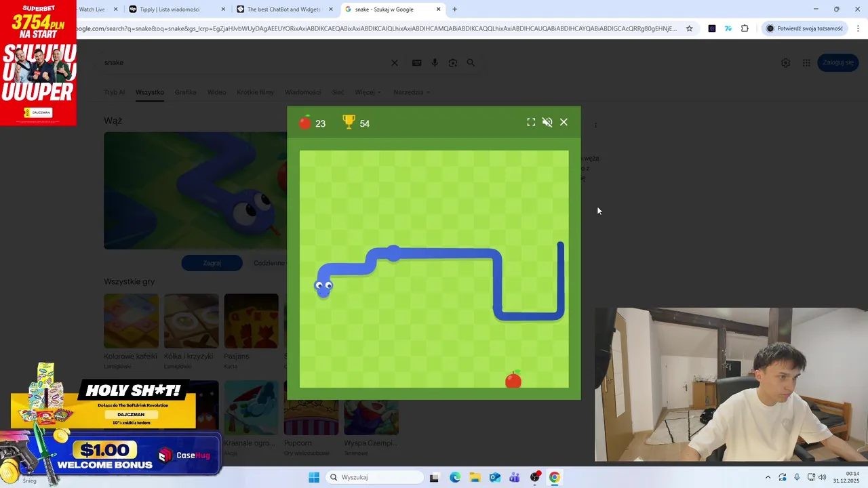Close the Tipply browser tab
Screen dimensions: 868x488
point(223,9)
